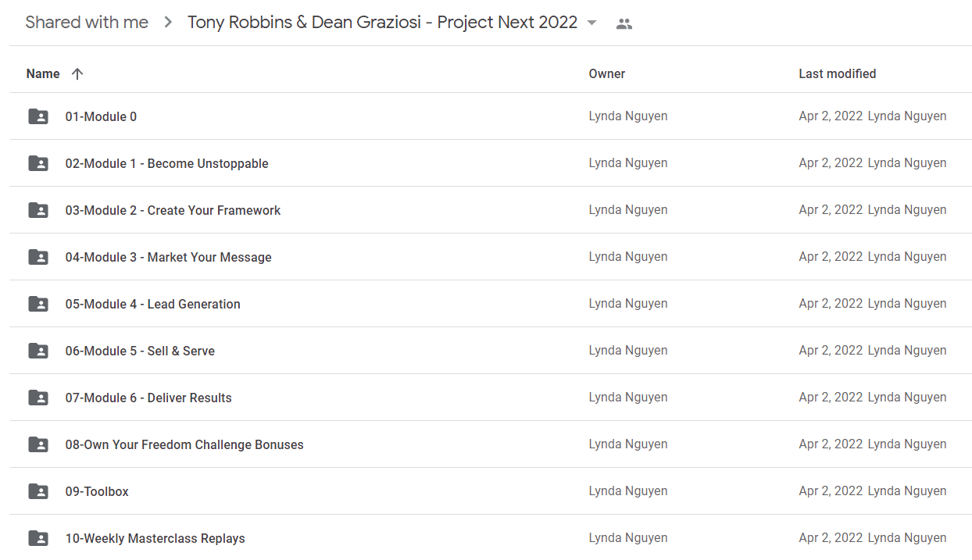Image resolution: width=972 pixels, height=560 pixels.
Task: Click owner Lynda Nguyen in 06-Module 5 row
Action: [x=628, y=351]
